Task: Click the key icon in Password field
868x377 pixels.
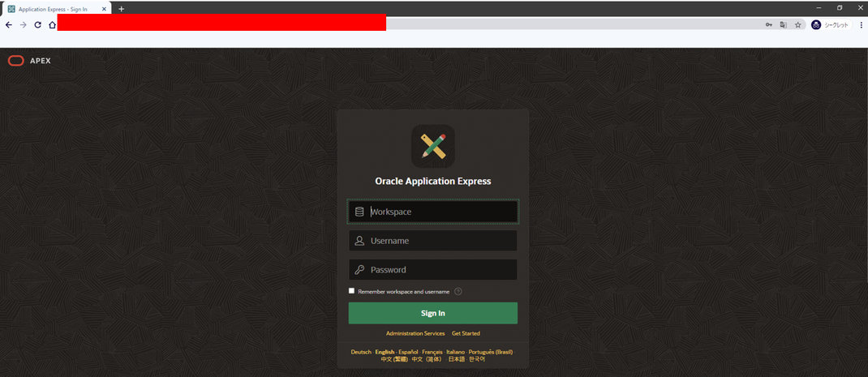Action: (x=359, y=270)
